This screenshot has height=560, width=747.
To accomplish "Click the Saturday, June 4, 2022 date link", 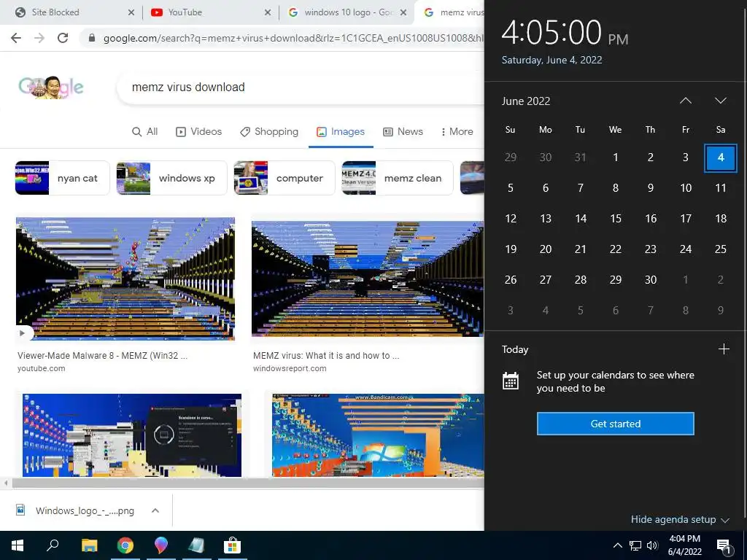I will pyautogui.click(x=551, y=60).
